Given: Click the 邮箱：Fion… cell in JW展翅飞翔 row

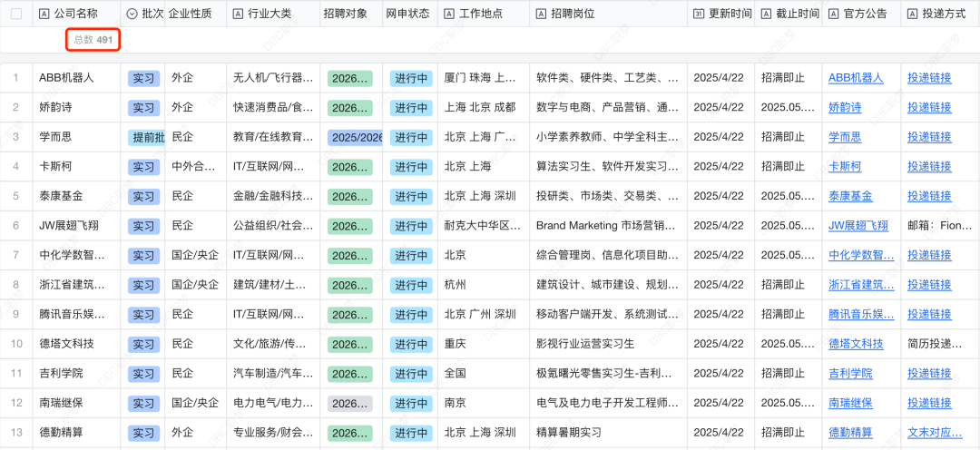Looking at the screenshot, I should click(938, 226).
